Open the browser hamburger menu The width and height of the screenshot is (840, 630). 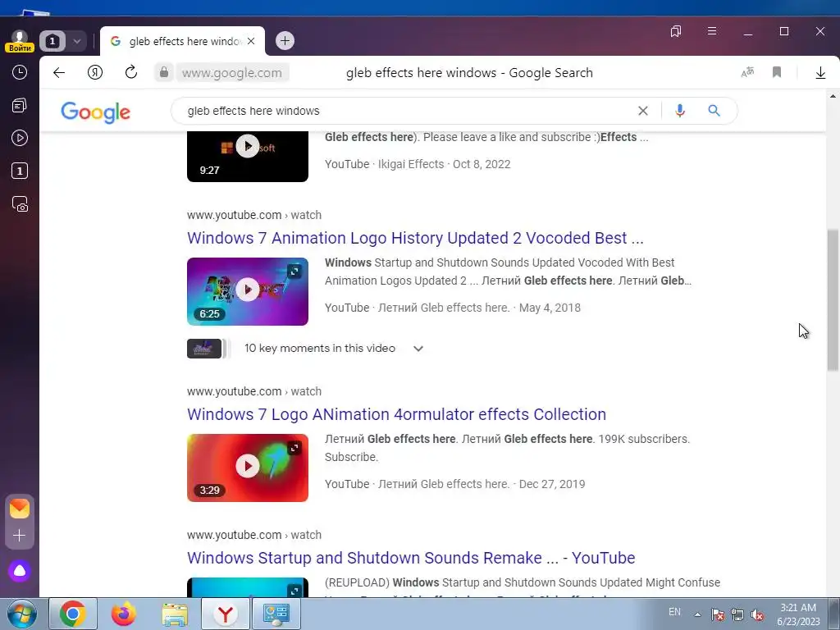pyautogui.click(x=712, y=31)
